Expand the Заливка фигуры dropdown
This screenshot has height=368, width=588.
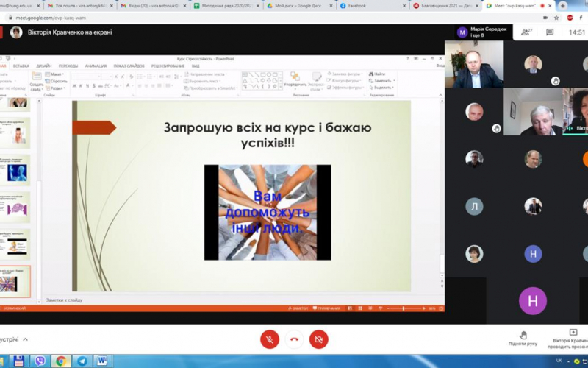point(344,74)
